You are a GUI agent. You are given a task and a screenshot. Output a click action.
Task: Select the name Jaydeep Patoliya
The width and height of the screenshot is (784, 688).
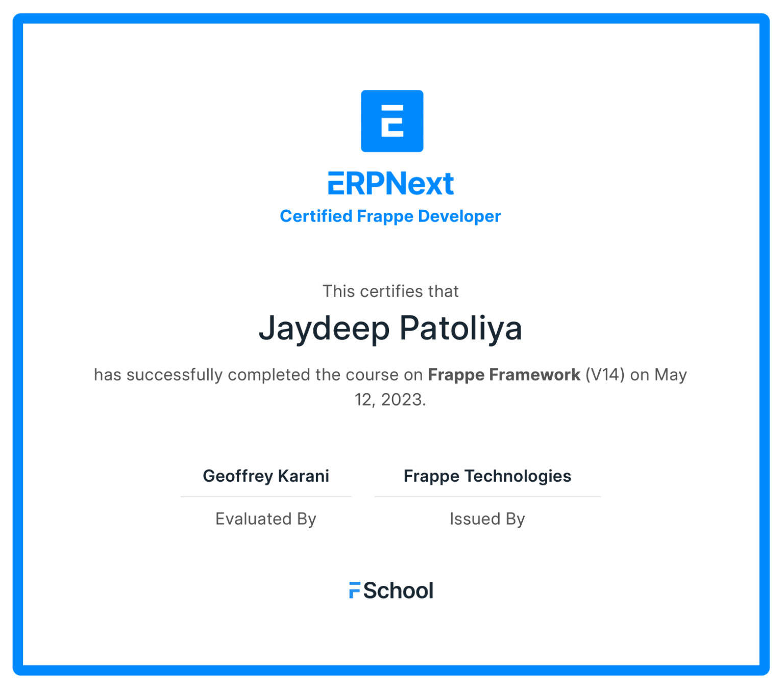click(390, 328)
